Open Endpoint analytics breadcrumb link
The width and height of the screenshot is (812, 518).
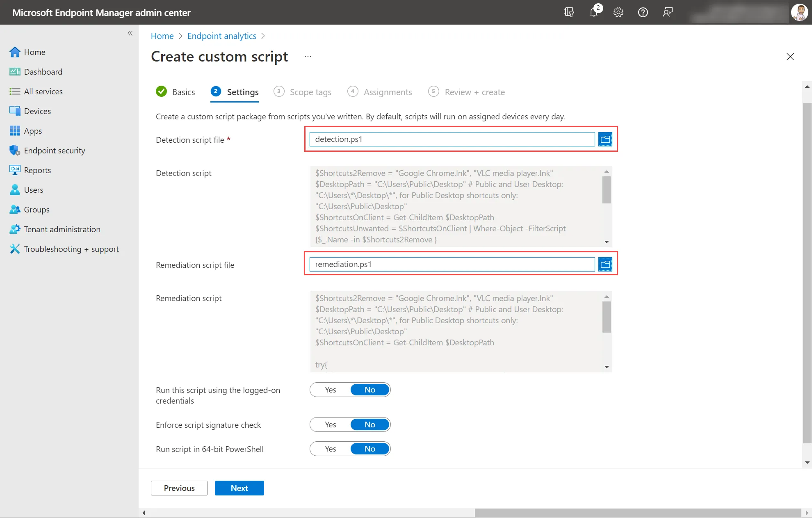point(222,36)
